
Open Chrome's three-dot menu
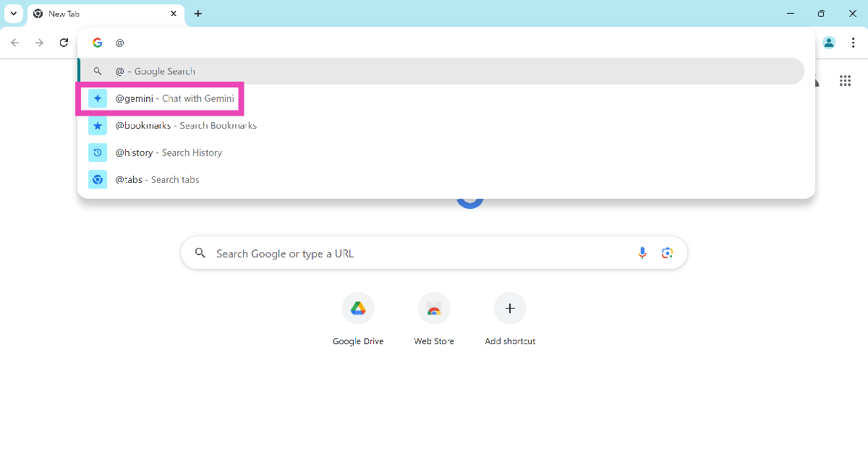pyautogui.click(x=854, y=43)
